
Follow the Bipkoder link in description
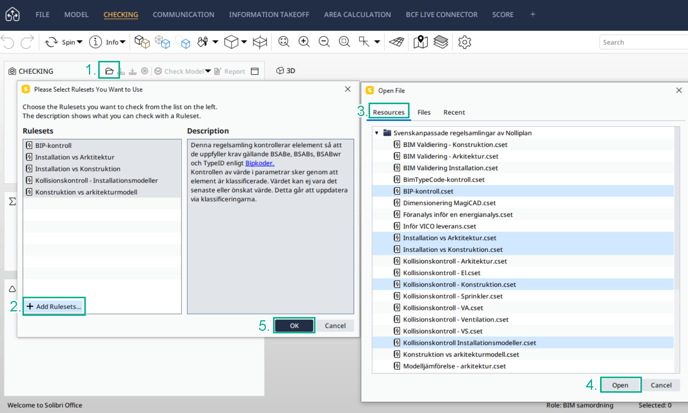coord(260,163)
